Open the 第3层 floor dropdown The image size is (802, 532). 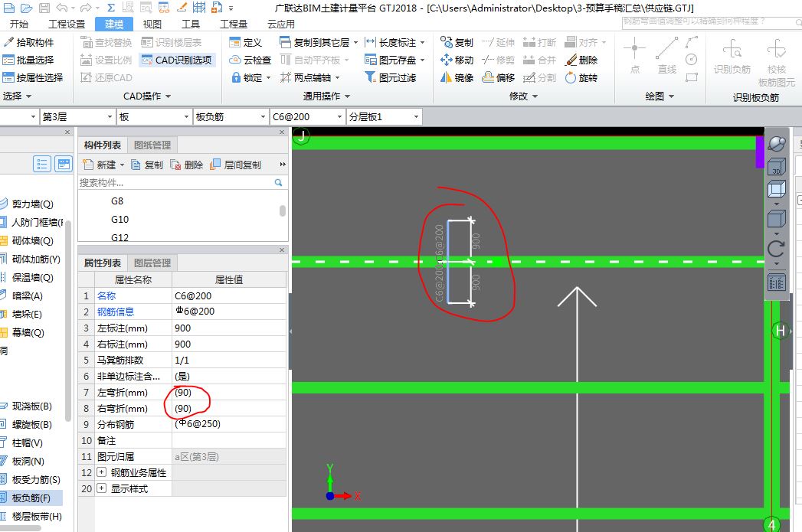(x=77, y=117)
